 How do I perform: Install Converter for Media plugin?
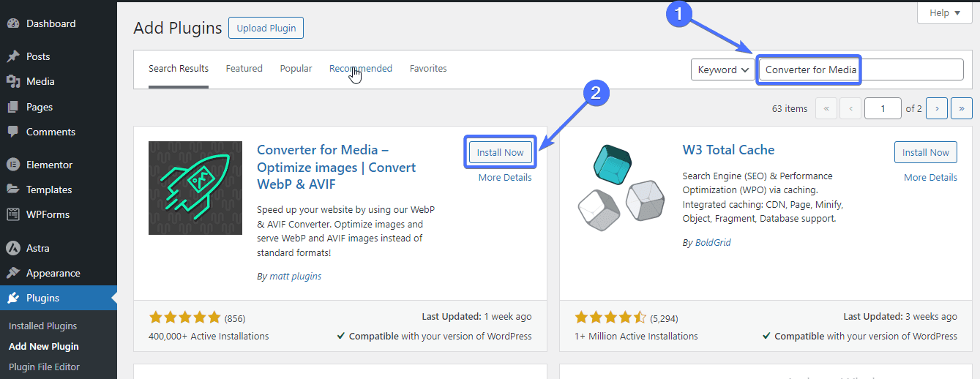click(x=501, y=152)
